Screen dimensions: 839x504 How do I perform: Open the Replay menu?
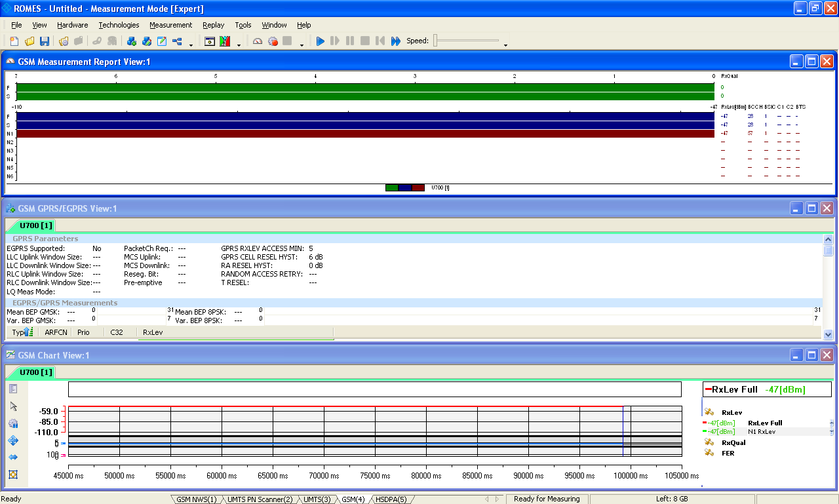click(x=213, y=25)
